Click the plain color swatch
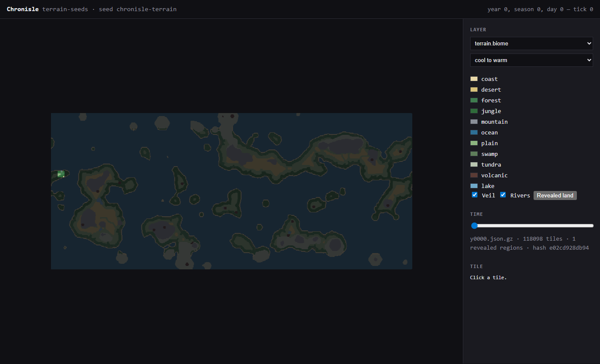Image resolution: width=600 pixels, height=364 pixels. 474,143
